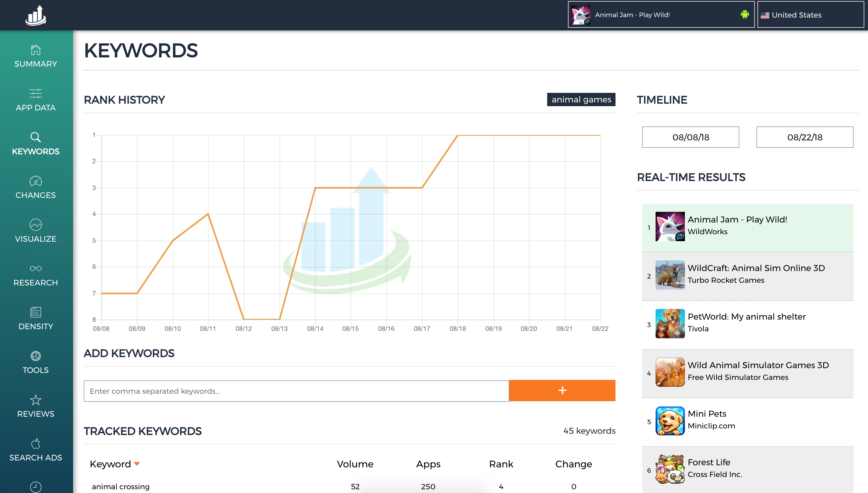Click the clock icon at sidebar bottom
Screen dimensions: 868x493
[x=35, y=487]
